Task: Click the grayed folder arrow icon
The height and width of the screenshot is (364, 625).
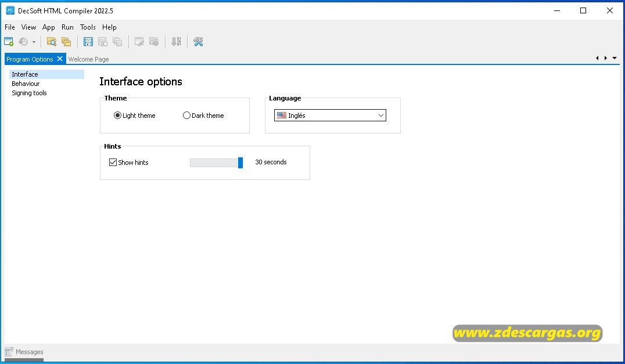Action: (154, 41)
